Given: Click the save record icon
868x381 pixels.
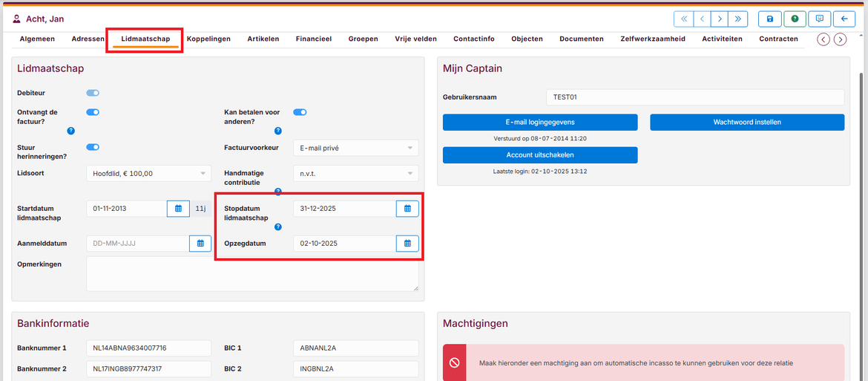Looking at the screenshot, I should point(769,19).
